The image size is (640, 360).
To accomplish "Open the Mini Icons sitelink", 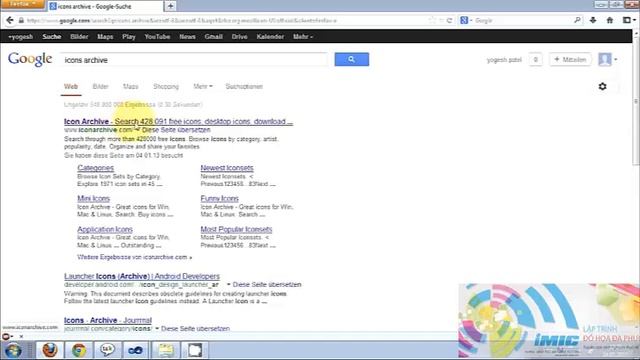I will (93, 198).
